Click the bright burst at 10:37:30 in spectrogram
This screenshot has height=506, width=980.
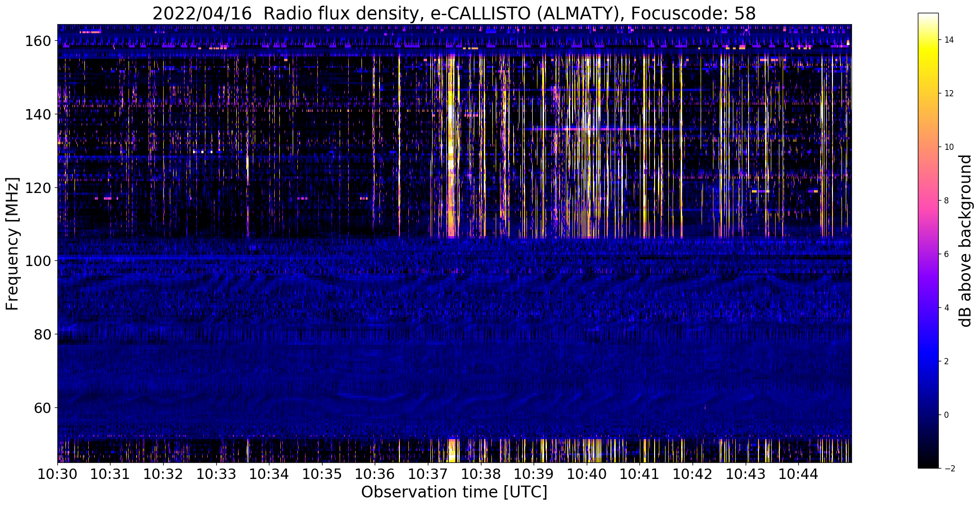[451, 147]
